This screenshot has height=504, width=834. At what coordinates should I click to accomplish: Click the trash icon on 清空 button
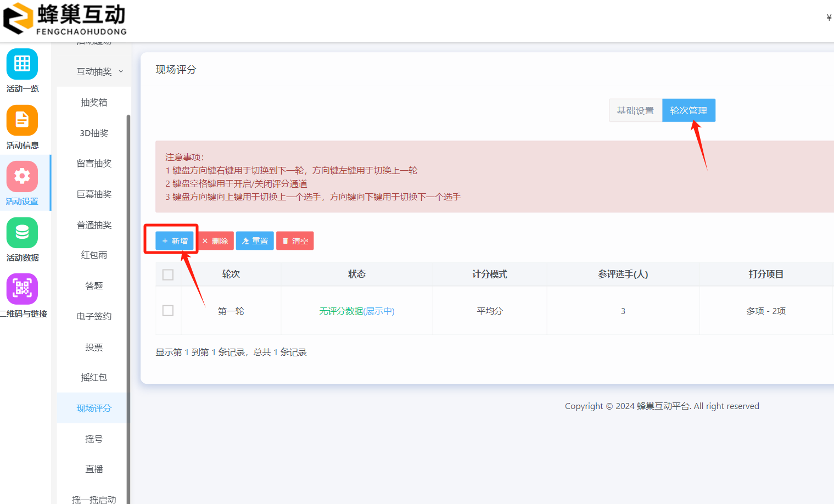click(285, 241)
